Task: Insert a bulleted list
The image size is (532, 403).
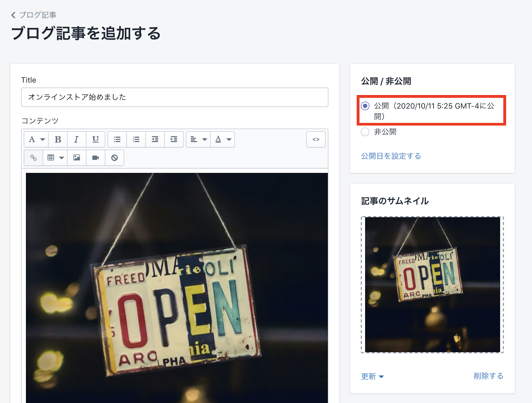Action: coord(117,139)
